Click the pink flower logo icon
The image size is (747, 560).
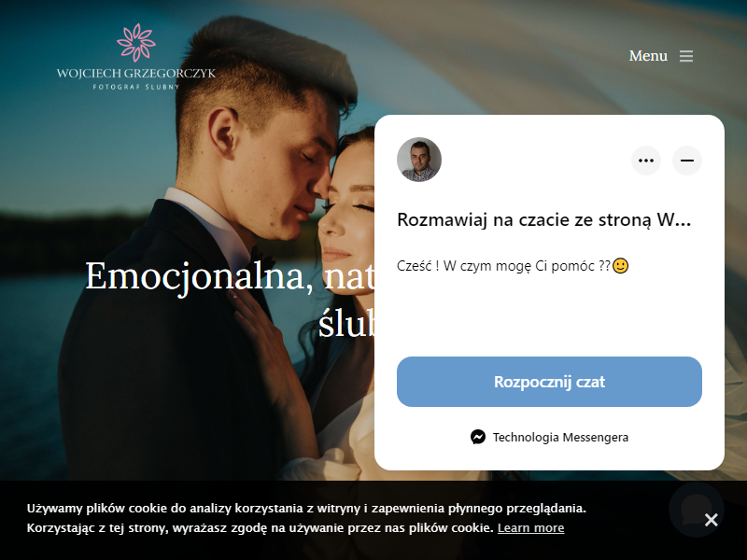[136, 43]
